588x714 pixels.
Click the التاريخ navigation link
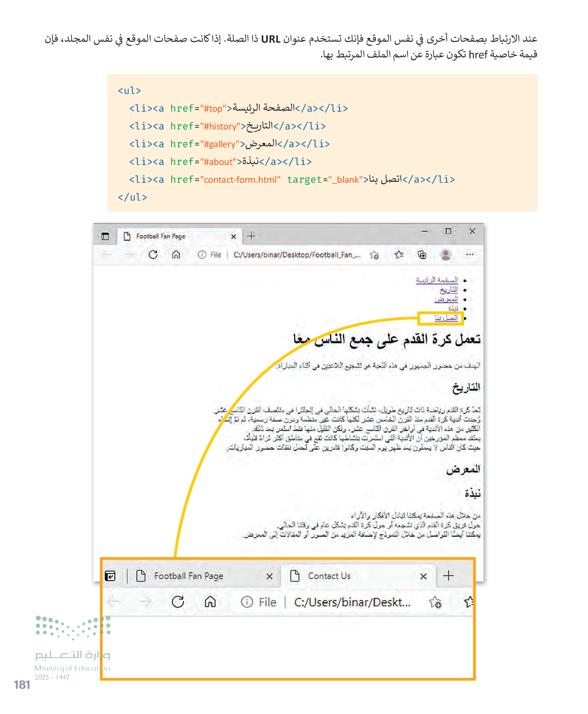[448, 290]
